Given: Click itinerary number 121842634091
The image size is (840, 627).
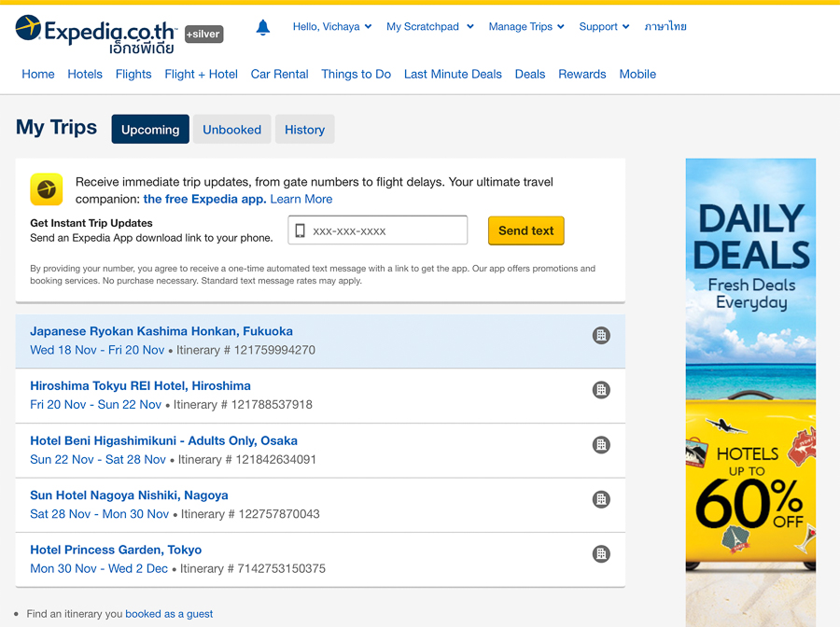Looking at the screenshot, I should point(276,459).
